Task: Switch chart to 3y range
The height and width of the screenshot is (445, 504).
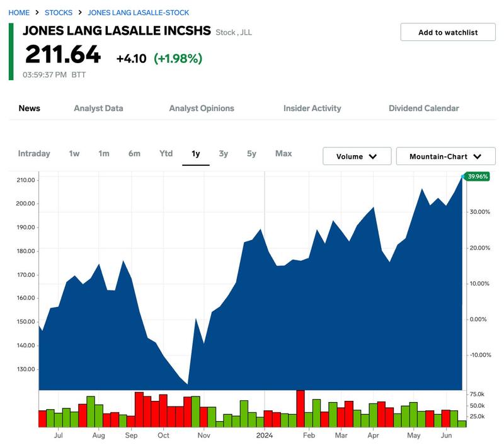Action: [x=224, y=154]
